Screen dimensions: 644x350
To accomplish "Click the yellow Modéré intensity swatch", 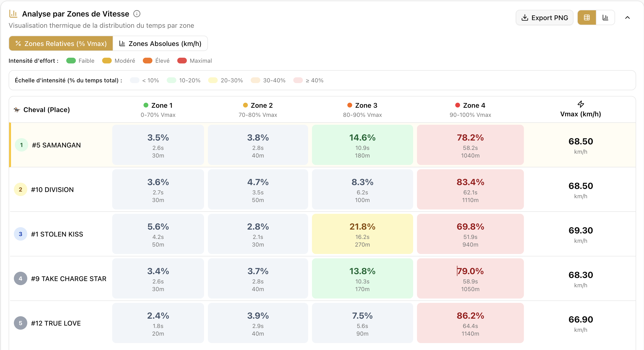I will [107, 61].
